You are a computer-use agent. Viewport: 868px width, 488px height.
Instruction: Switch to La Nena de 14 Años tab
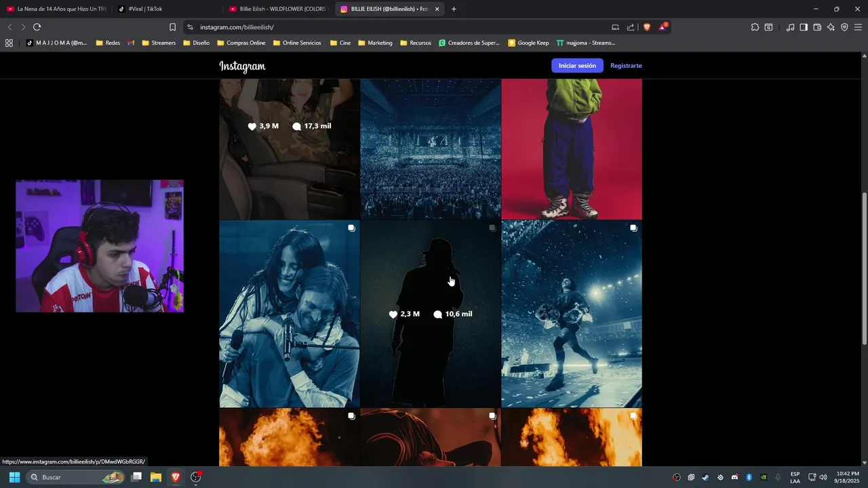[x=57, y=9]
